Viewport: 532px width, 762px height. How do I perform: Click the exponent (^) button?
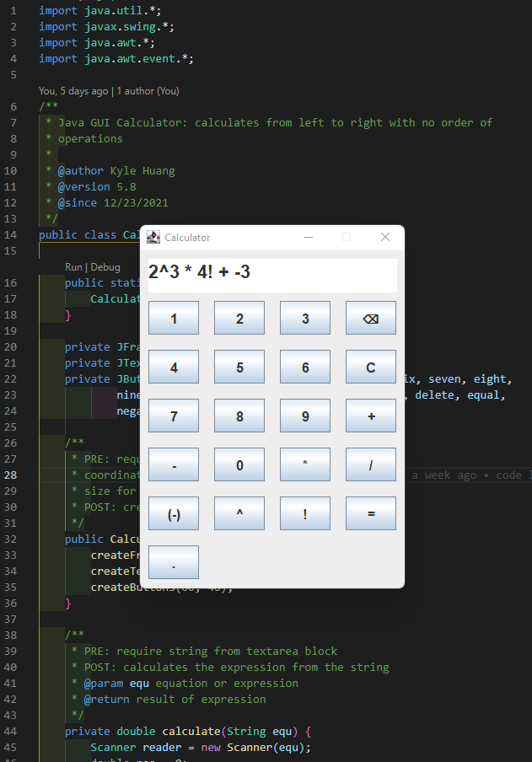point(239,513)
